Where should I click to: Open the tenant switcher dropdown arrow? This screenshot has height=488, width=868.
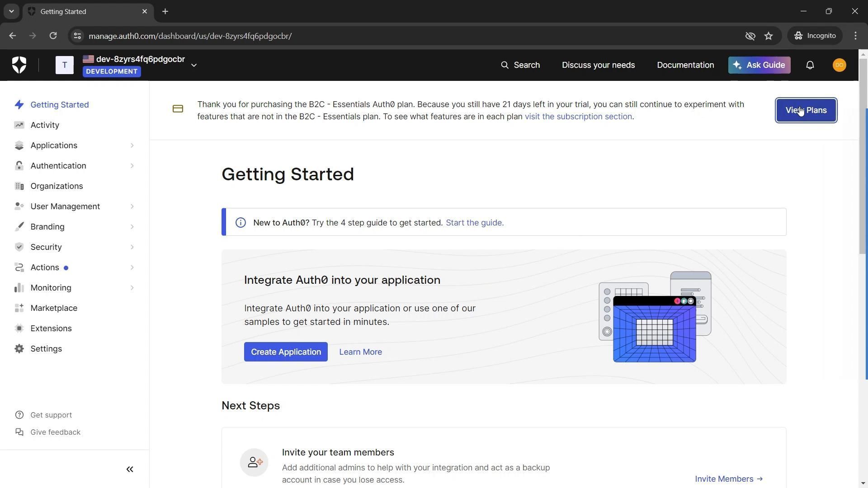click(194, 65)
